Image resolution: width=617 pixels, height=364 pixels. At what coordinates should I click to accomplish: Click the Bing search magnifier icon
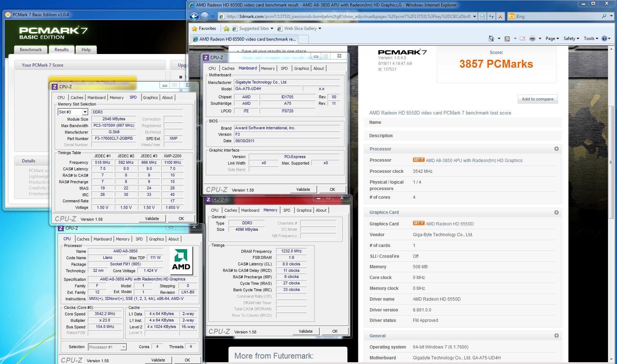604,16
